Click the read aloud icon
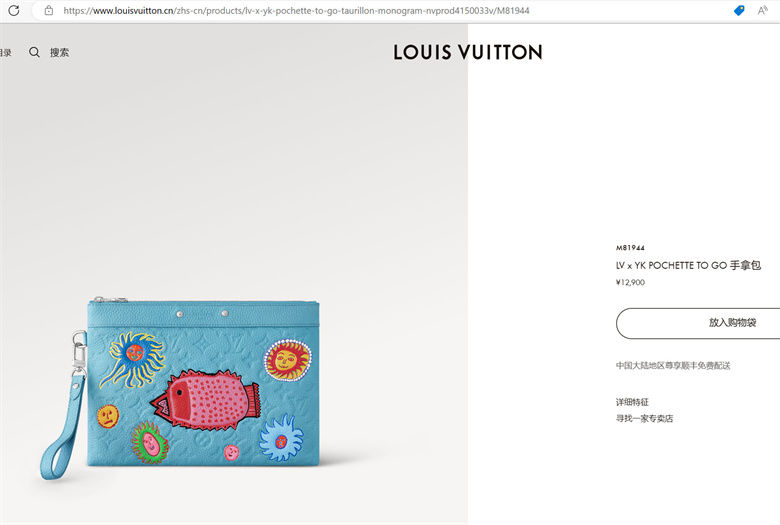Viewport: 780px width, 525px height. coord(763,10)
